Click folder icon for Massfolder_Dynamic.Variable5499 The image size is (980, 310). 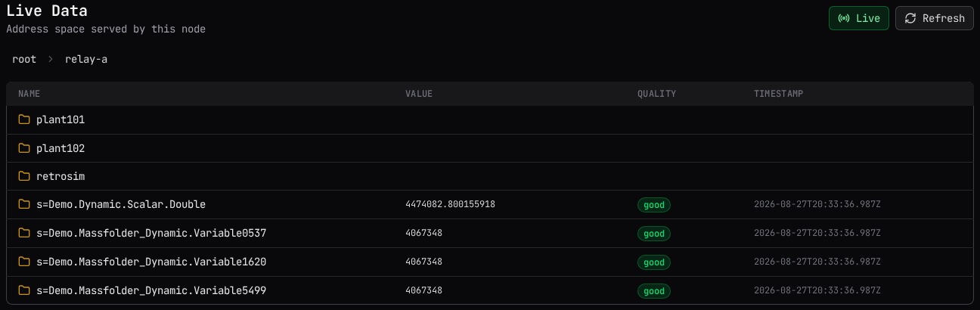(x=24, y=290)
